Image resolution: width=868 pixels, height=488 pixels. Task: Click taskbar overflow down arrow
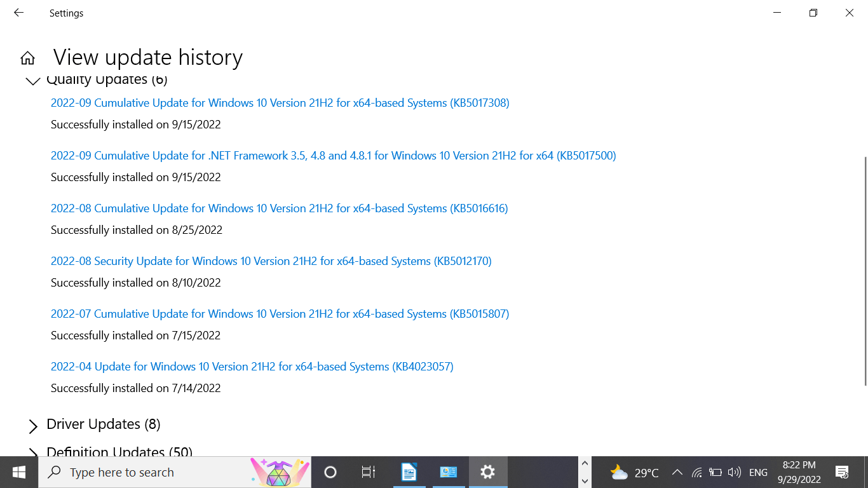585,480
